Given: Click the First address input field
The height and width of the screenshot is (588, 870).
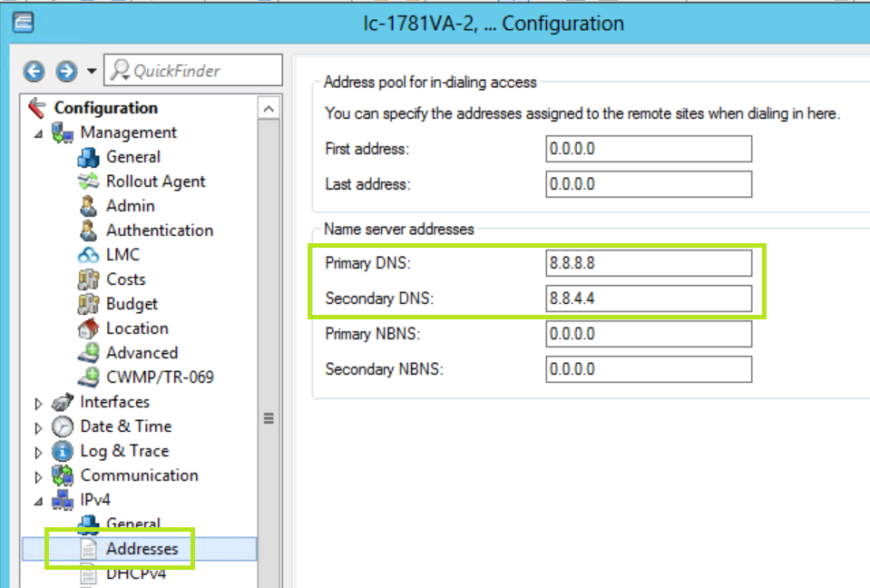Looking at the screenshot, I should point(648,149).
